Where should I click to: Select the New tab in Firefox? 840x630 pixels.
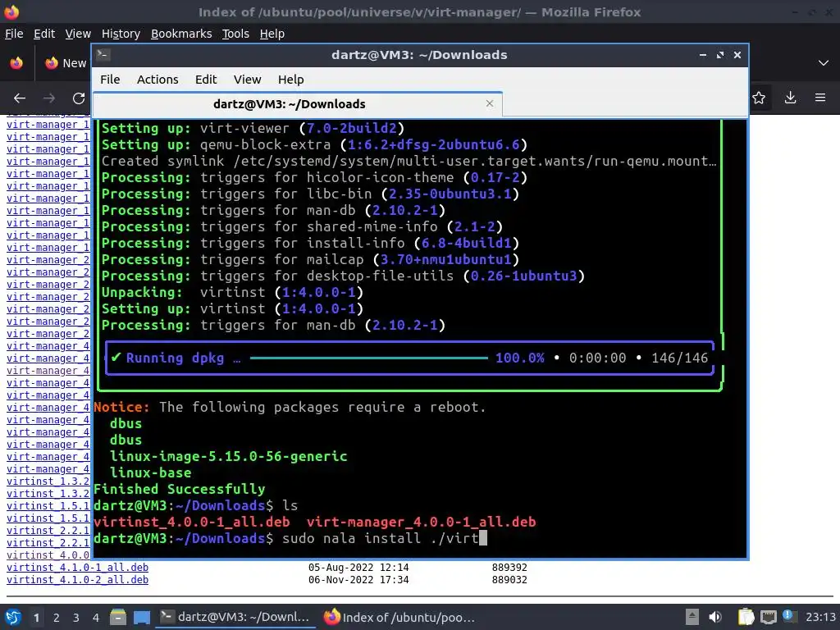click(66, 63)
